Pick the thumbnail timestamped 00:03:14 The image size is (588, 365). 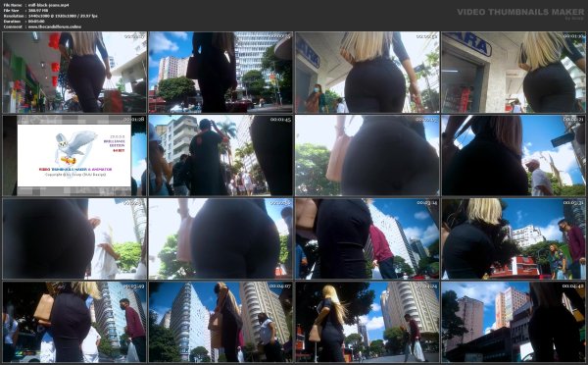point(367,238)
